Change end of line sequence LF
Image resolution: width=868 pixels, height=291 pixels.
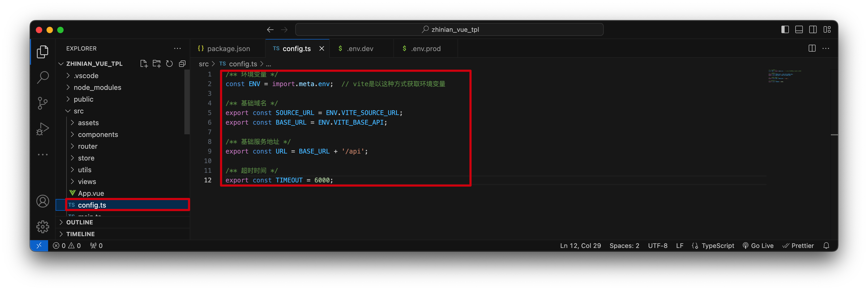coord(680,246)
